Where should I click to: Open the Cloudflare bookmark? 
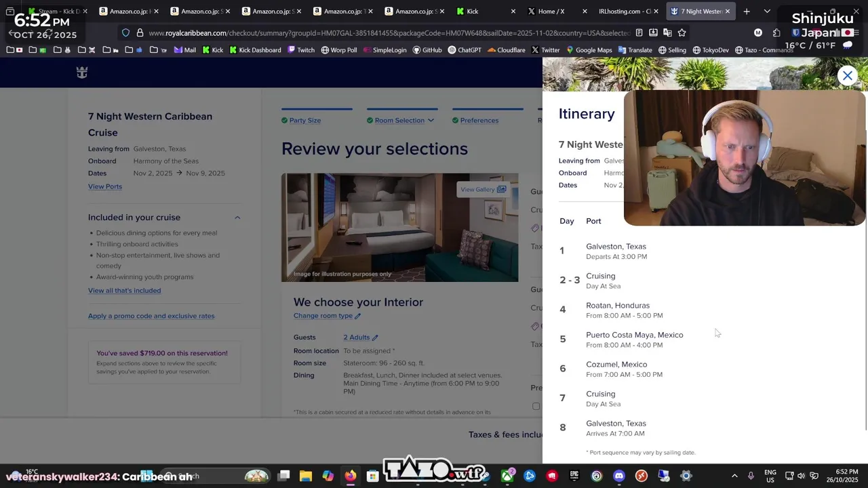click(x=506, y=50)
